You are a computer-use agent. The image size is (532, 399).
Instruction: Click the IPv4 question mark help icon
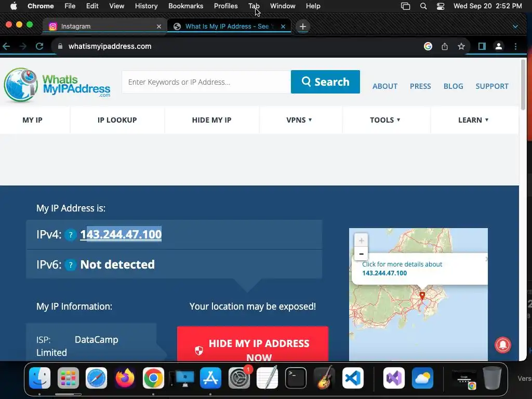point(71,234)
